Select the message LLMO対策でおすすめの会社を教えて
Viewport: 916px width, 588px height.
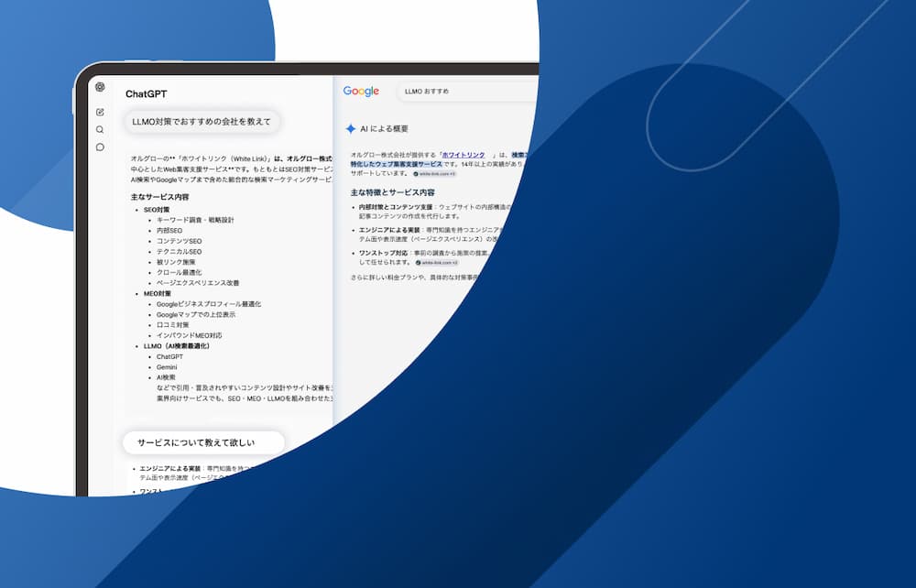[202, 122]
